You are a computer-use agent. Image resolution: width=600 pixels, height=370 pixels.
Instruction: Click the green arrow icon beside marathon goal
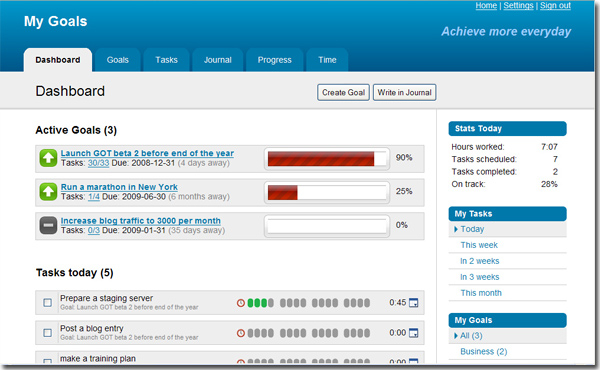(48, 192)
